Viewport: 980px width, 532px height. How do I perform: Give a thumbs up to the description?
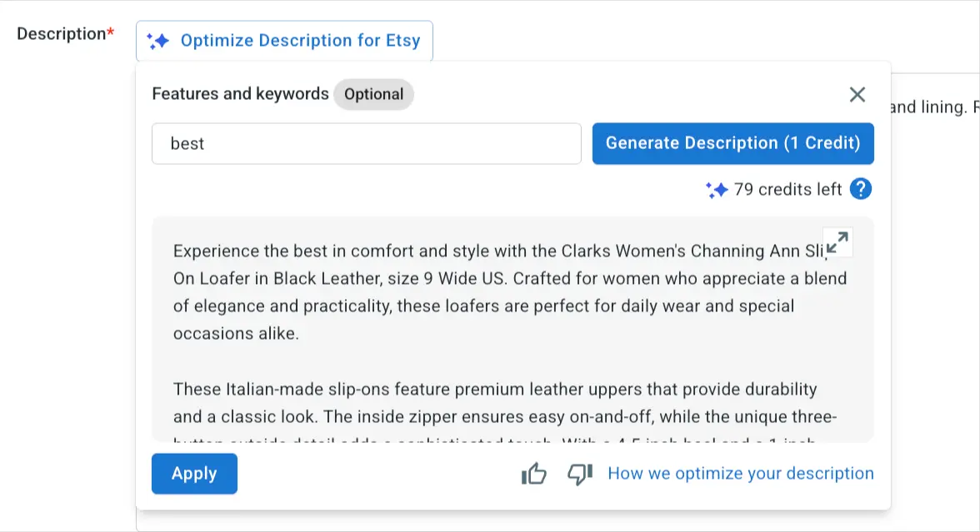[533, 475]
